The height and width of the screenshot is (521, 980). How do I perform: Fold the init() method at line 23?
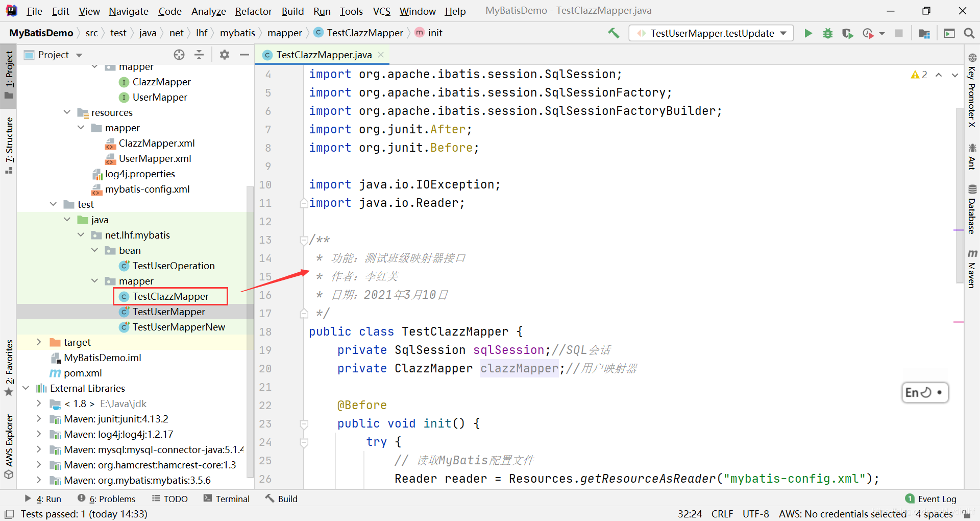tap(304, 423)
